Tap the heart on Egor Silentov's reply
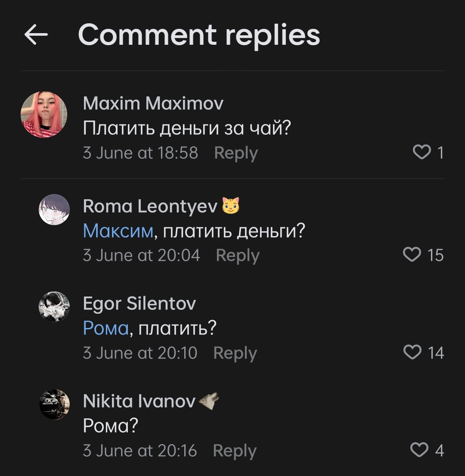 pyautogui.click(x=412, y=352)
